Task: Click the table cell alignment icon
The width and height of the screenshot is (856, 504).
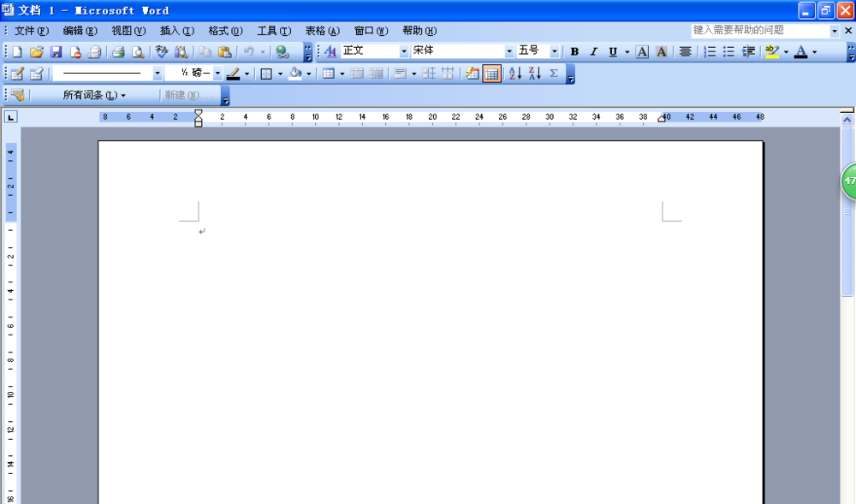Action: [x=400, y=74]
